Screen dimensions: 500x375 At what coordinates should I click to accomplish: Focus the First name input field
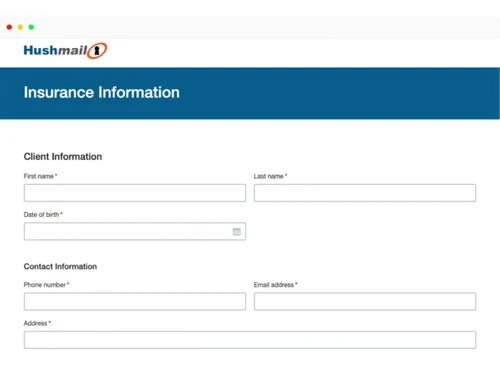pyautogui.click(x=135, y=193)
